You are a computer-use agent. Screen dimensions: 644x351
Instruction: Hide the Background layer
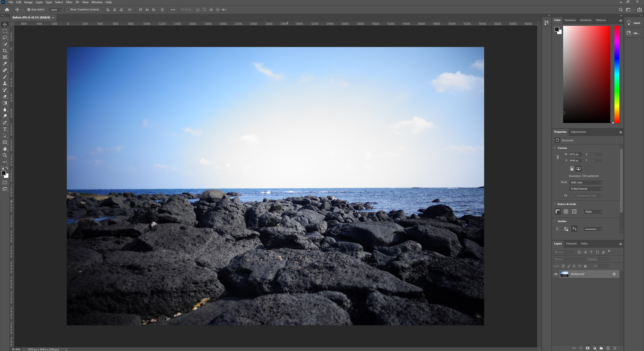point(556,274)
